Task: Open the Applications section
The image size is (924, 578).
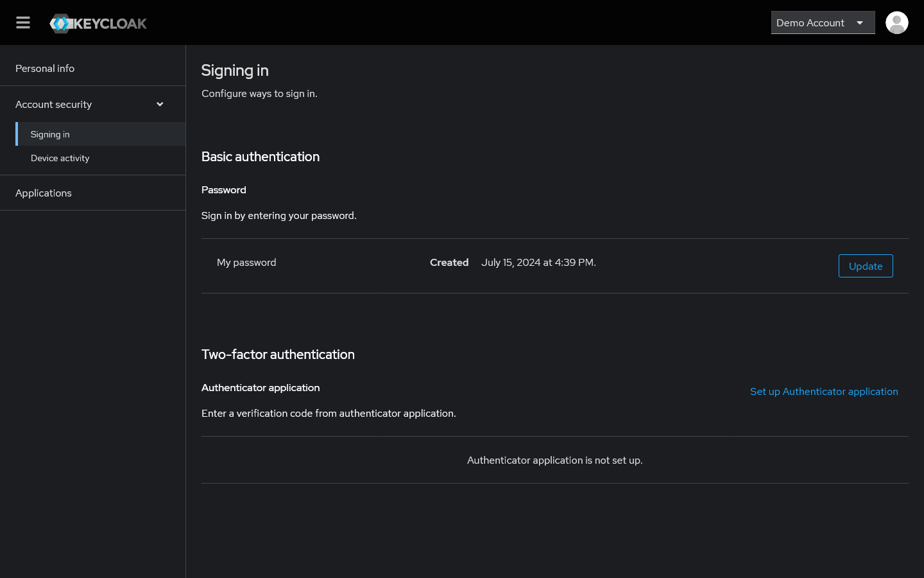Action: point(43,193)
